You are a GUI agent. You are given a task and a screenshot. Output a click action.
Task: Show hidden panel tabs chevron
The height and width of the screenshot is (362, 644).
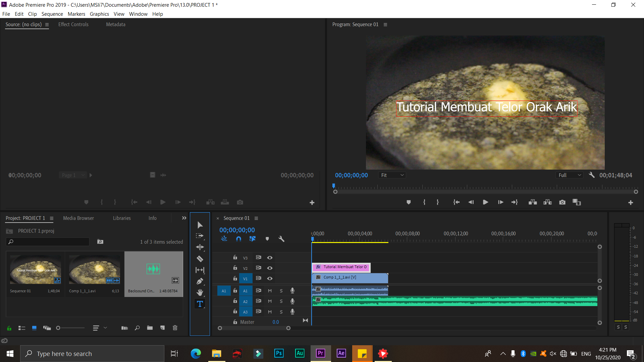click(184, 218)
